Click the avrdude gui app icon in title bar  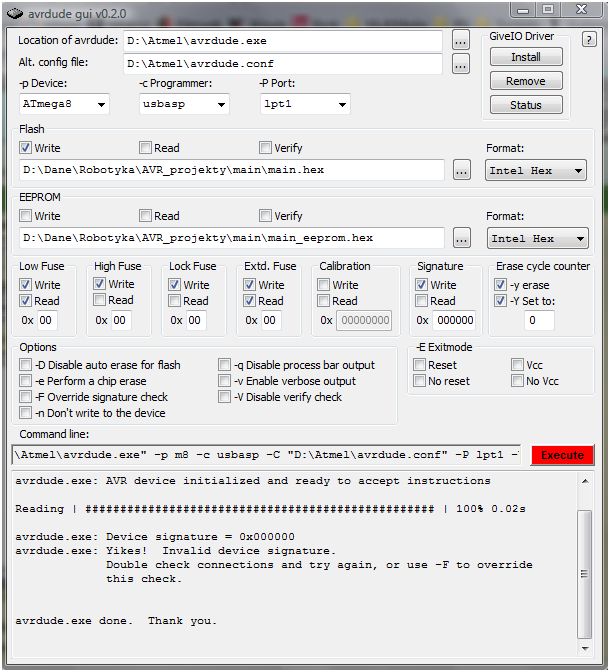(x=15, y=14)
